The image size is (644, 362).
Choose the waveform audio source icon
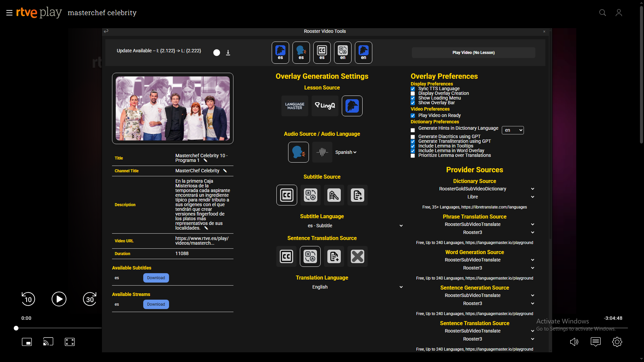coord(322,152)
